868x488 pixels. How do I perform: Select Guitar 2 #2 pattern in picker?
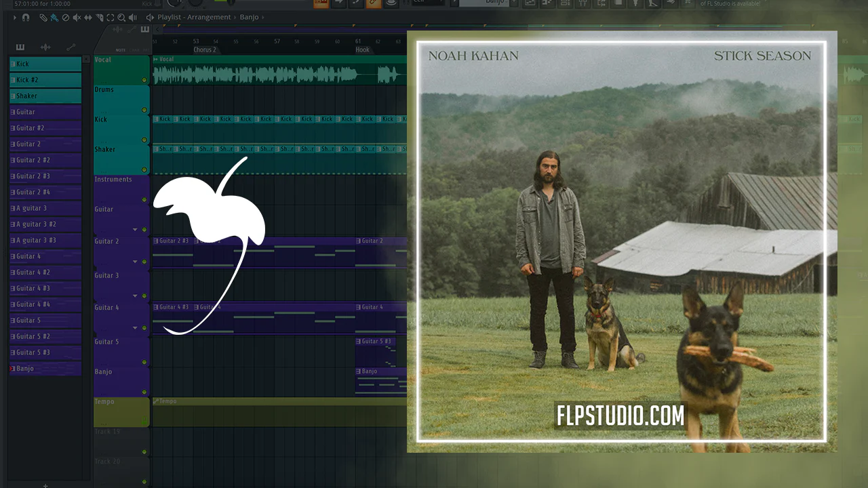tap(45, 160)
